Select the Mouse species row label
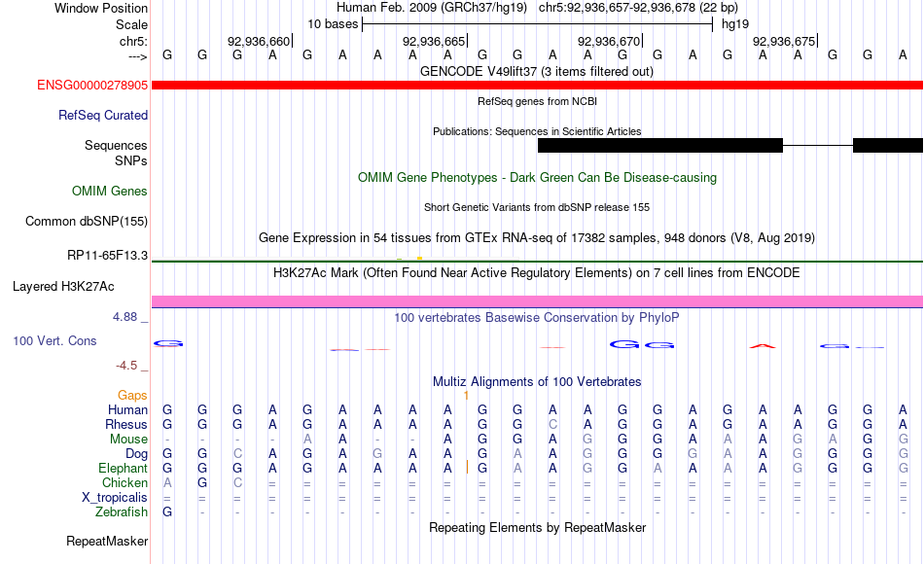 [x=128, y=440]
